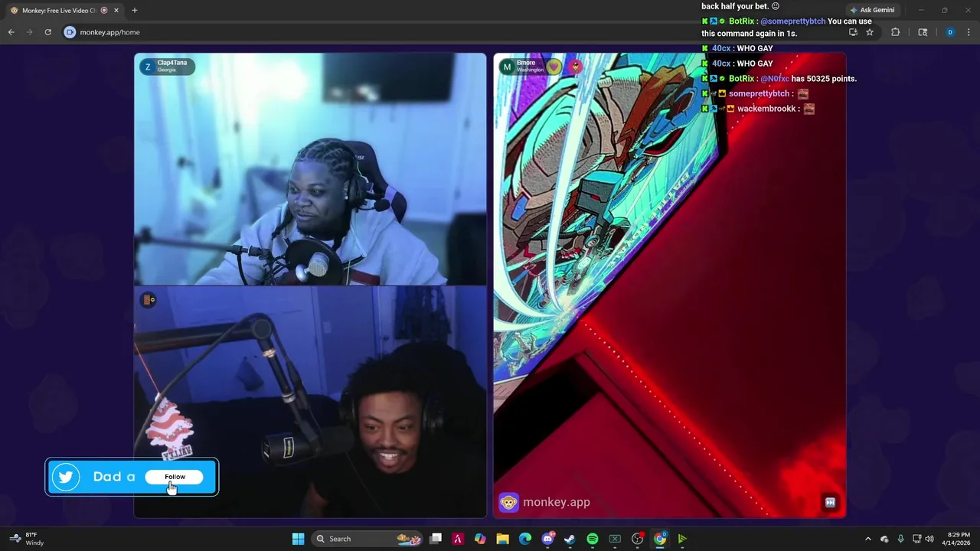Viewport: 980px width, 551px height.
Task: Go back in browser history
Action: coord(11,32)
